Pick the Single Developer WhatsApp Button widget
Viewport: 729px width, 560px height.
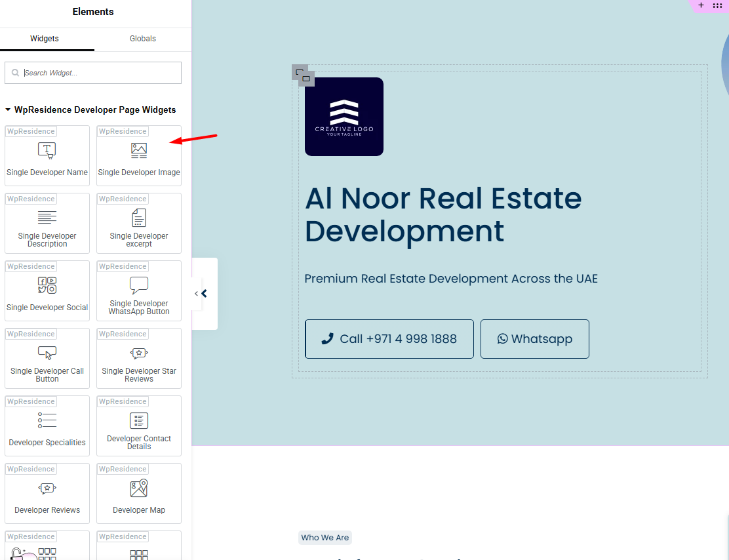(x=139, y=293)
